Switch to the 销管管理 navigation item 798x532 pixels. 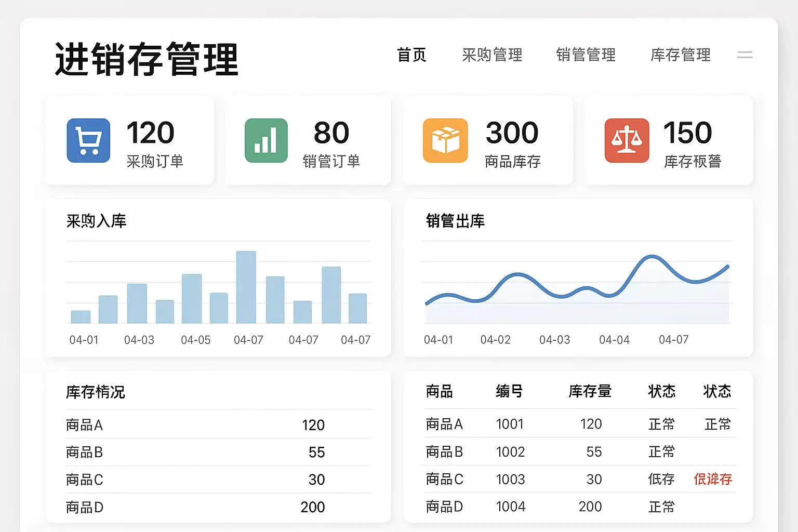[x=586, y=55]
